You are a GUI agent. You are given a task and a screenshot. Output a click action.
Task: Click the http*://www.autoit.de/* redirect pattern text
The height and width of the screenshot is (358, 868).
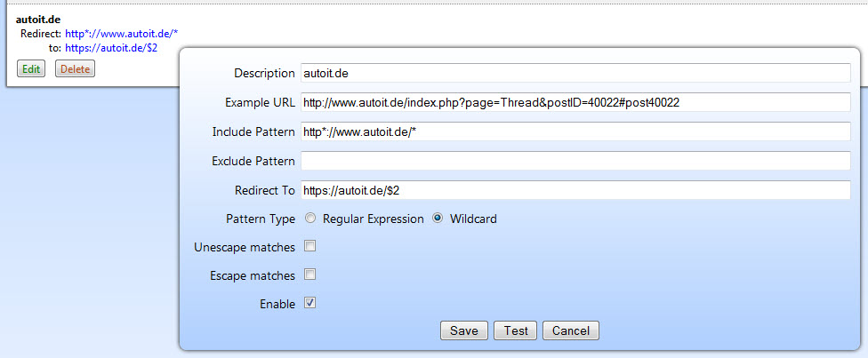pyautogui.click(x=116, y=34)
